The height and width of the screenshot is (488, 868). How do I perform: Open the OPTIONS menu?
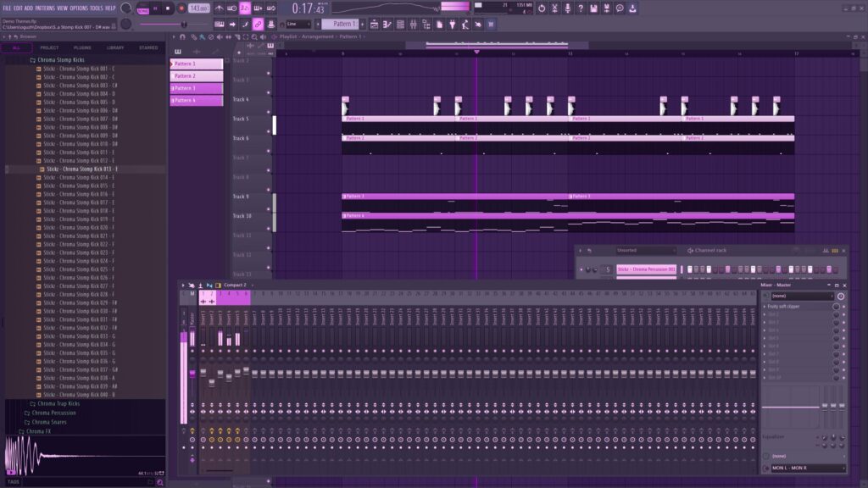coord(79,8)
